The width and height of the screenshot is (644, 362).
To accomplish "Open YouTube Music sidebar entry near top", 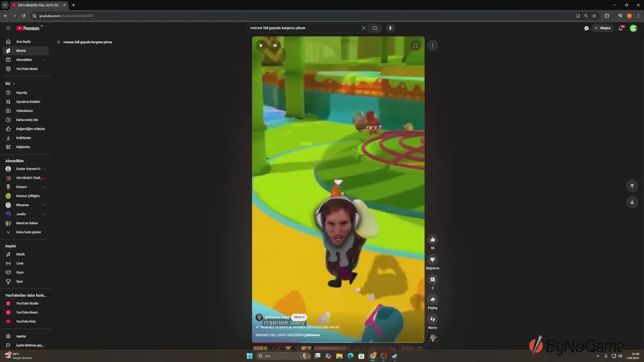I will [x=26, y=69].
